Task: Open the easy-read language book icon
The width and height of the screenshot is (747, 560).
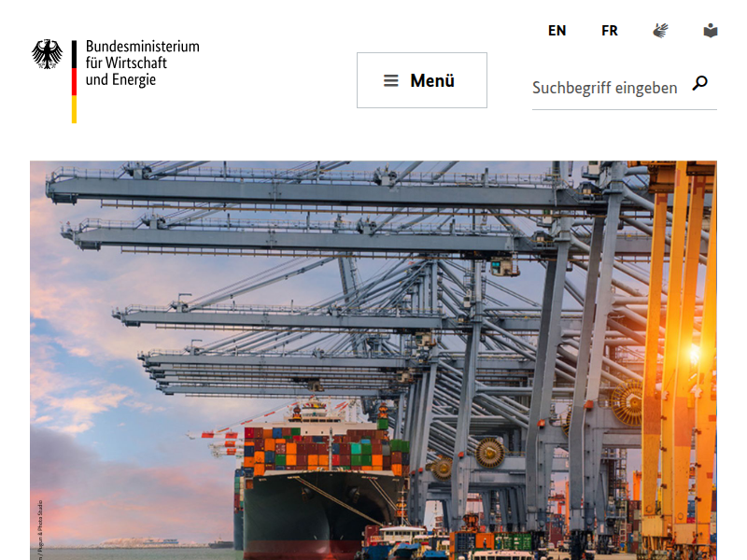Action: point(711,31)
